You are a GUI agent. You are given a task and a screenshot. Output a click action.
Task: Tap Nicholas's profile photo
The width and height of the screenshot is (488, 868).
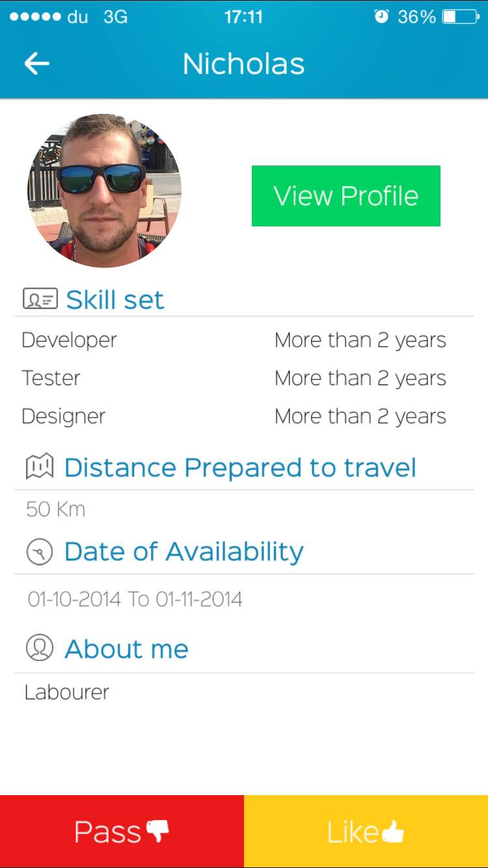104,191
